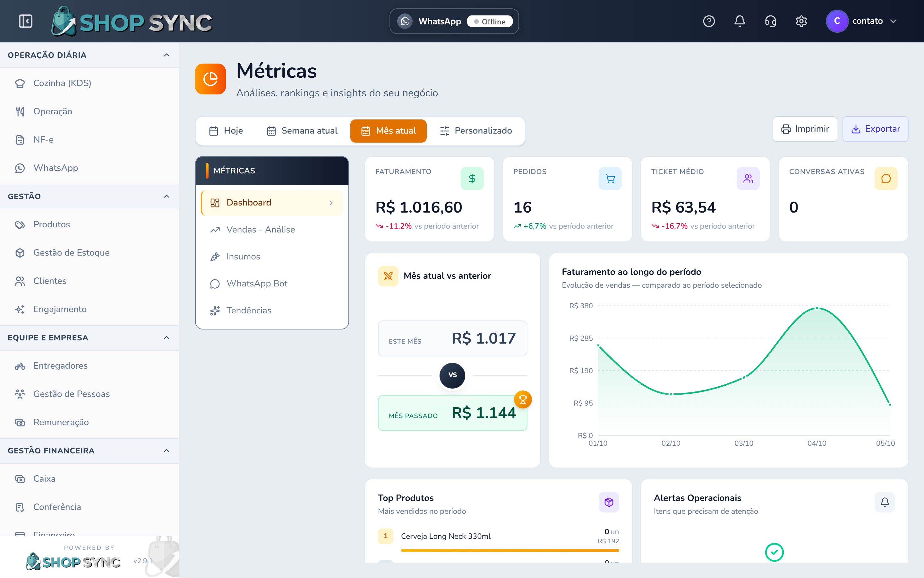Select the Hoje period tab
This screenshot has height=578, width=924.
click(x=226, y=131)
